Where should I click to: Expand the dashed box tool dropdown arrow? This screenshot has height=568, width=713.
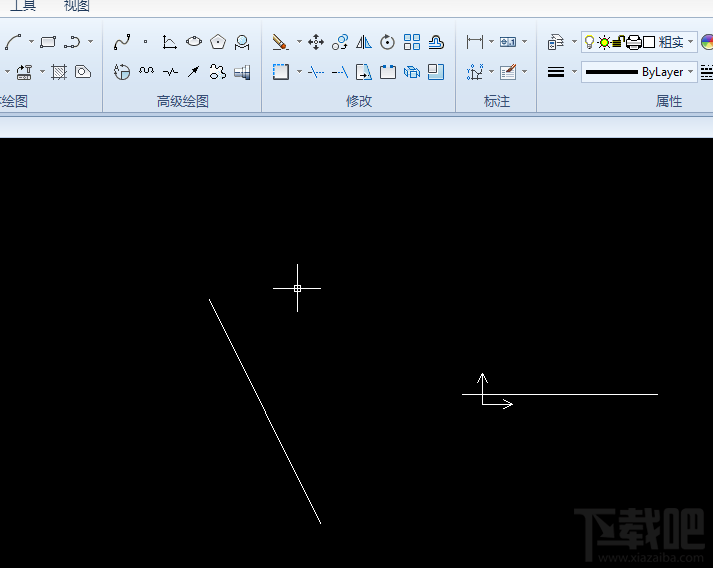pyautogui.click(x=299, y=71)
